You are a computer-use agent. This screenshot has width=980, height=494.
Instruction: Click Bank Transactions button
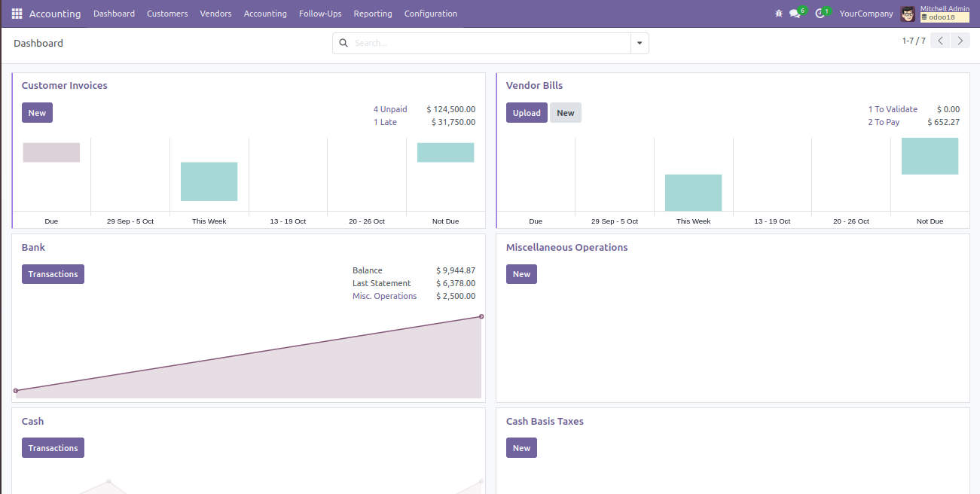point(53,274)
